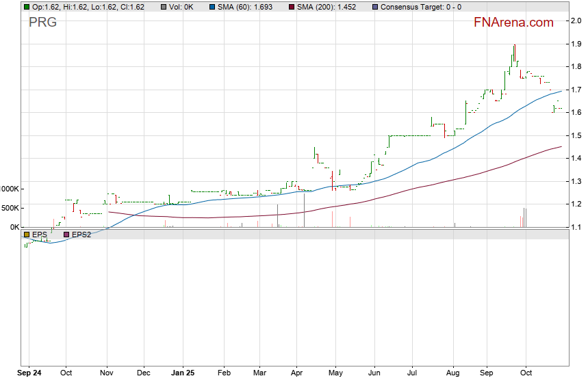The width and height of the screenshot is (588, 387).
Task: Click the green OHLC price legend swatch
Action: pyautogui.click(x=26, y=7)
